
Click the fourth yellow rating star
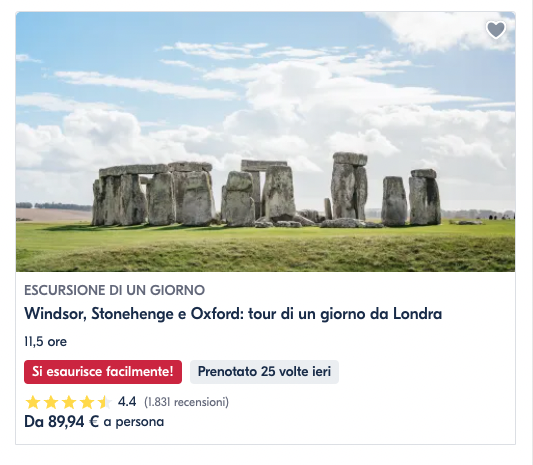tap(87, 402)
